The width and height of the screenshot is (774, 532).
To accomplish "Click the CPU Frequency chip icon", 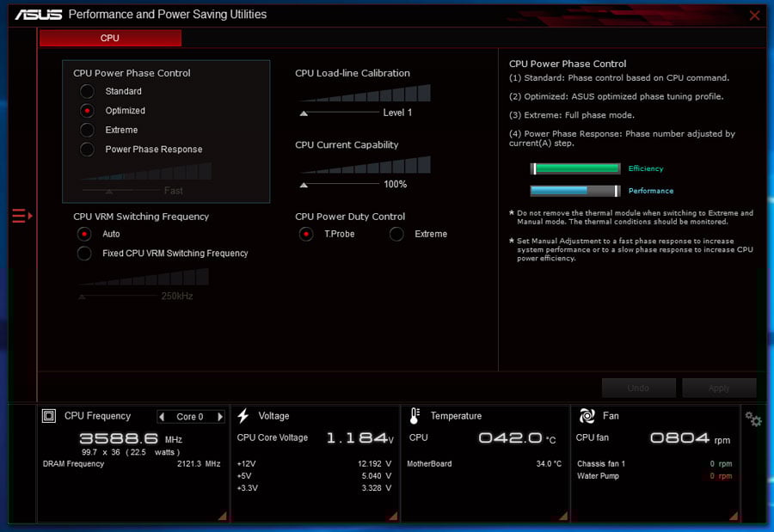I will pyautogui.click(x=49, y=416).
